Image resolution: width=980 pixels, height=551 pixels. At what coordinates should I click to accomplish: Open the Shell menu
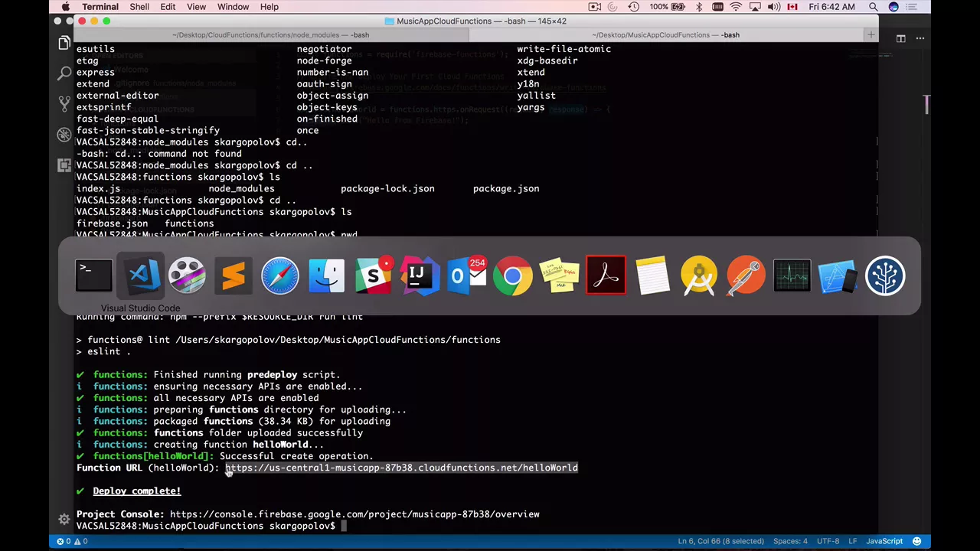pyautogui.click(x=139, y=7)
